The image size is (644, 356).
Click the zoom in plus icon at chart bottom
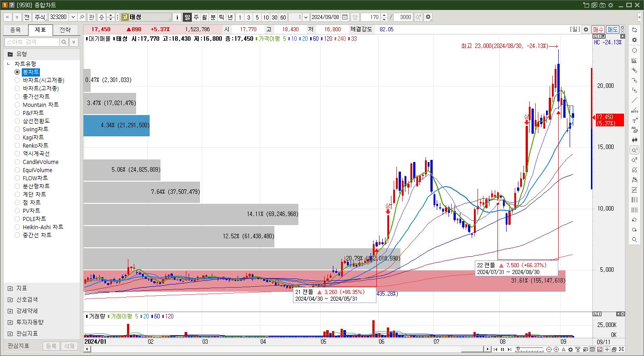point(556,350)
